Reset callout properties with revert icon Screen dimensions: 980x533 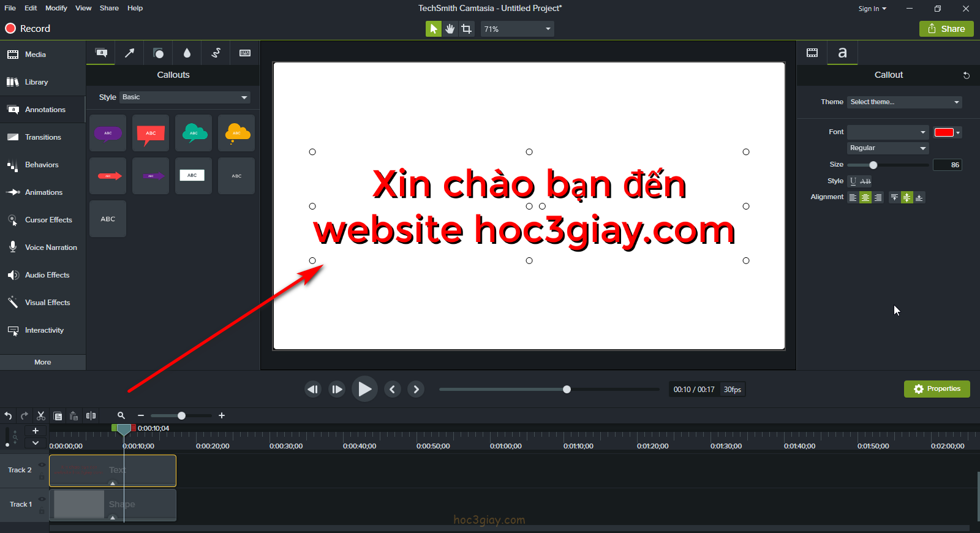click(967, 75)
